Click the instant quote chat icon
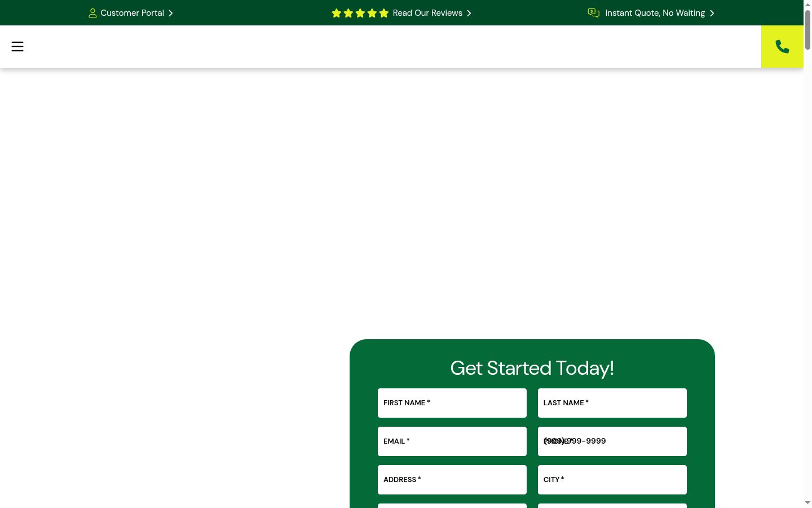This screenshot has width=812, height=508. 593,13
